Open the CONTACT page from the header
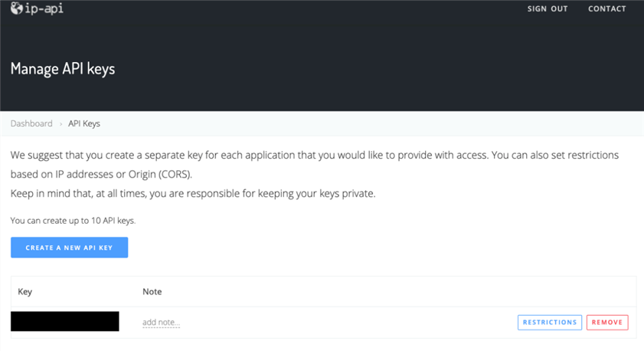Viewport: 644px width, 351px height. point(607,9)
